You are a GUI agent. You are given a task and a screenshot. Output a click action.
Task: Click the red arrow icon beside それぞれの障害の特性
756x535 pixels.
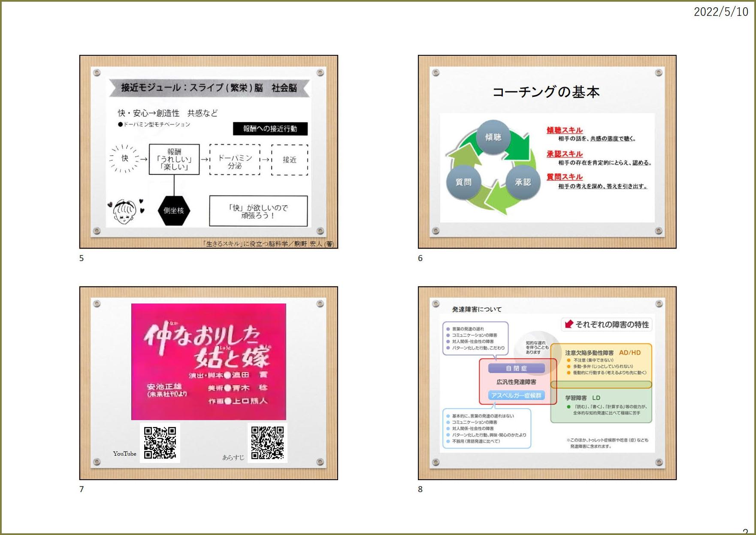pos(569,324)
